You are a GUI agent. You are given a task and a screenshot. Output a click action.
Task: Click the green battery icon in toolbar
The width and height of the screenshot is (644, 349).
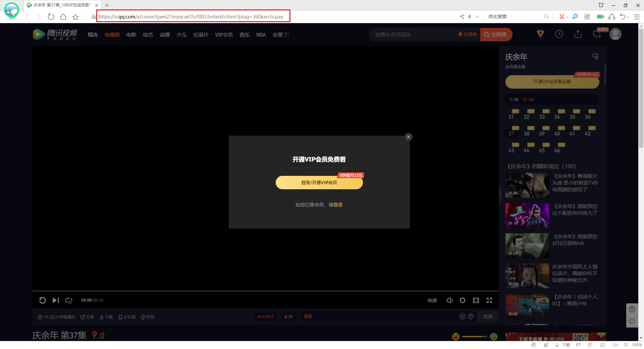tap(600, 16)
